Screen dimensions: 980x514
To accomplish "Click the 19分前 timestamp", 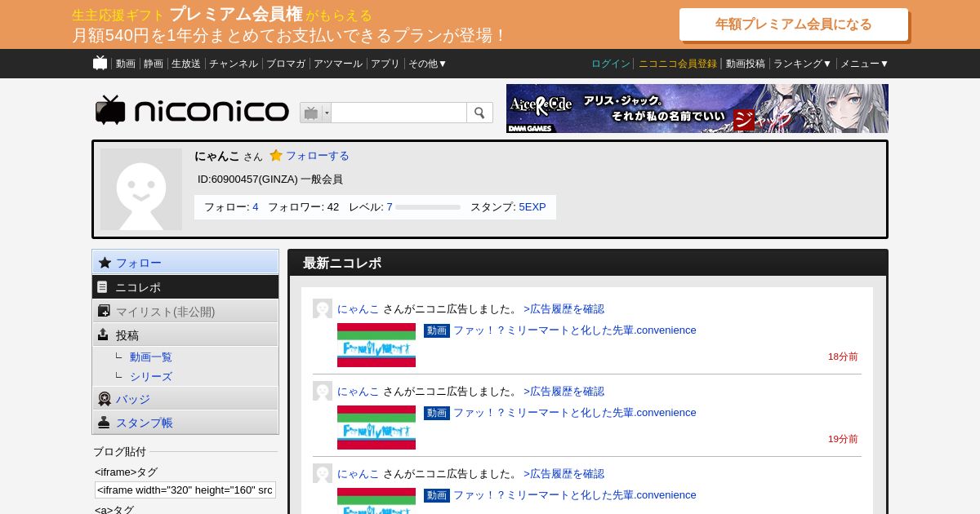I will (843, 439).
